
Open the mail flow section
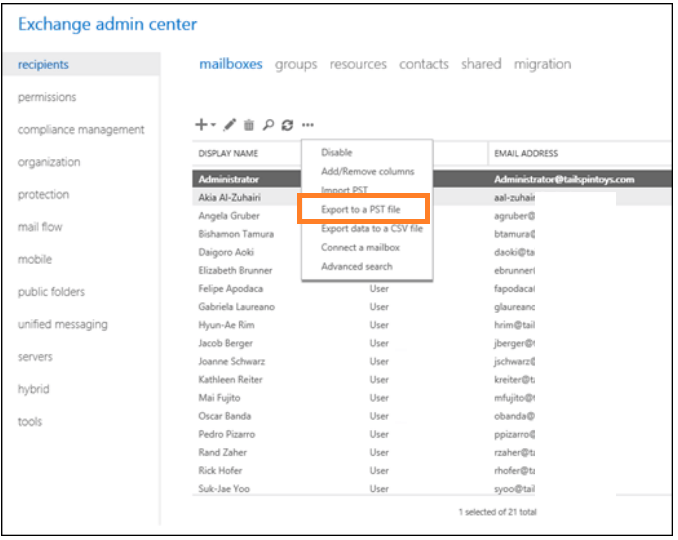(40, 227)
